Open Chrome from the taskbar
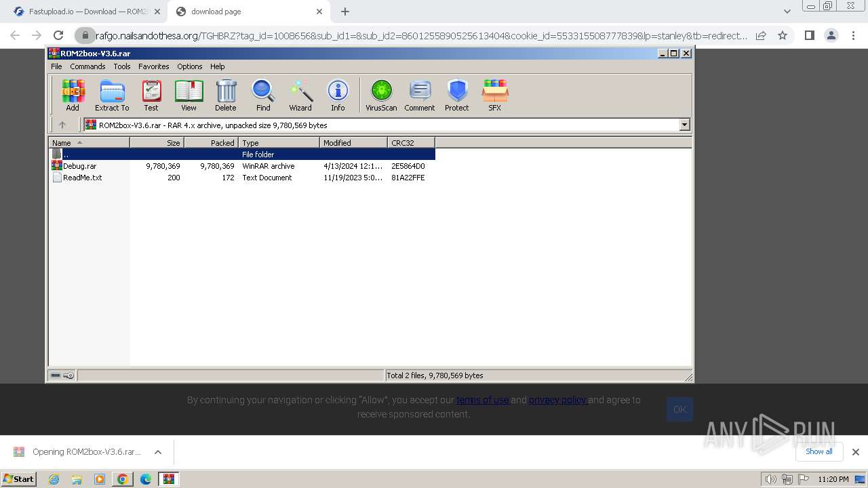 [x=123, y=479]
